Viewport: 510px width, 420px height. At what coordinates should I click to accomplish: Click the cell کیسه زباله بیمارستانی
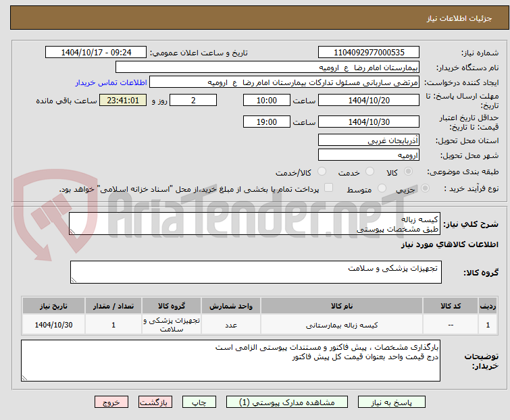click(342, 325)
